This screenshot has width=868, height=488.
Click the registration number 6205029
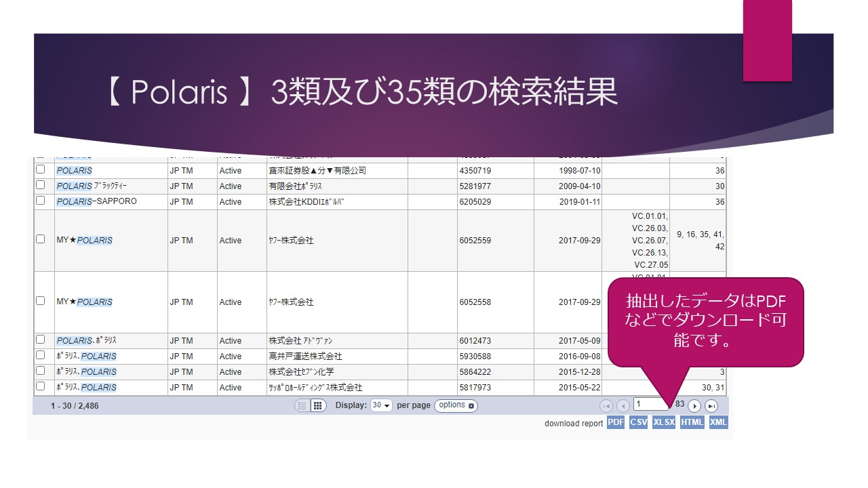pos(475,202)
